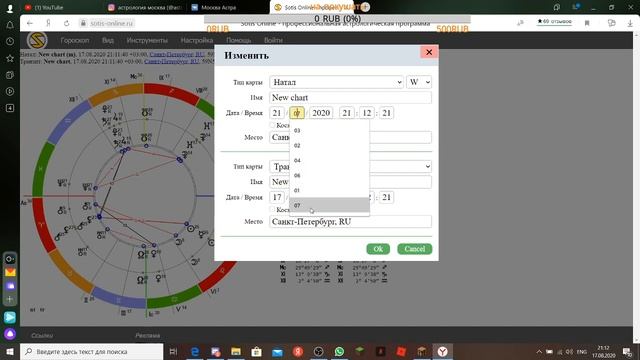The image size is (640, 360).
Task: Open WhatsApp from the taskbar
Action: click(339, 351)
